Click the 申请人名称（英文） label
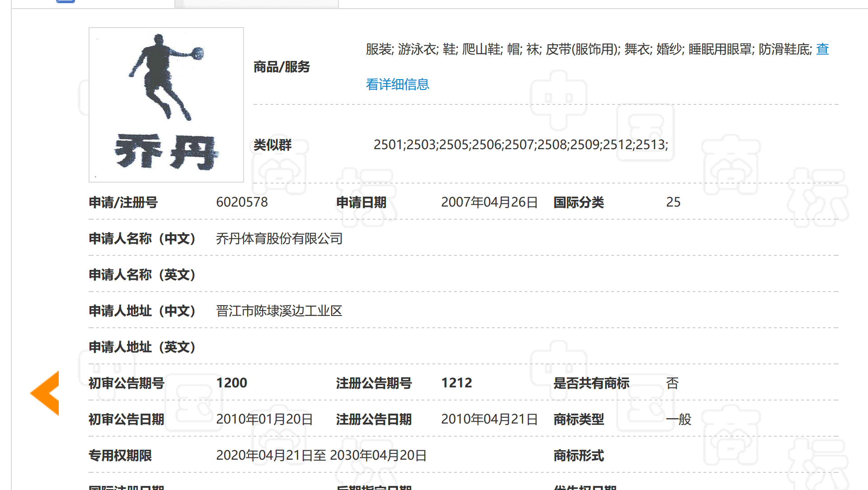 [143, 274]
